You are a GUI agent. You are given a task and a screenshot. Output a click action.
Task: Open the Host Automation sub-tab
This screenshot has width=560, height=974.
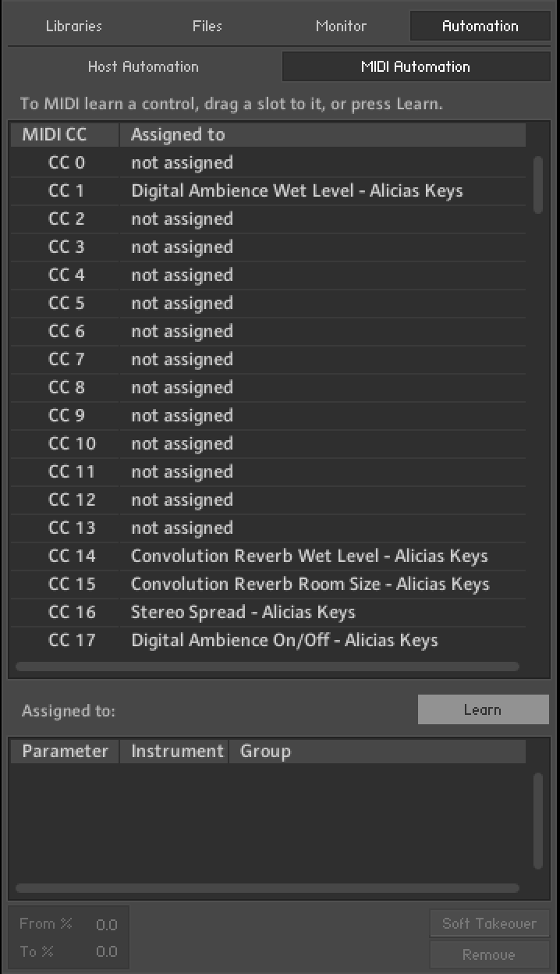pyautogui.click(x=144, y=66)
